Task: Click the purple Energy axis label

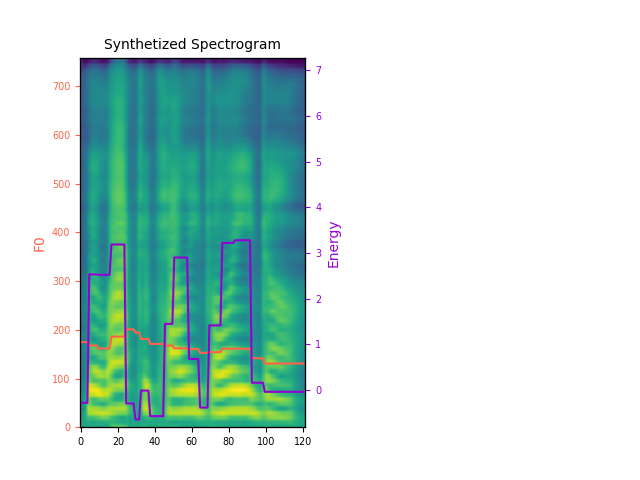Action: pyautogui.click(x=334, y=244)
